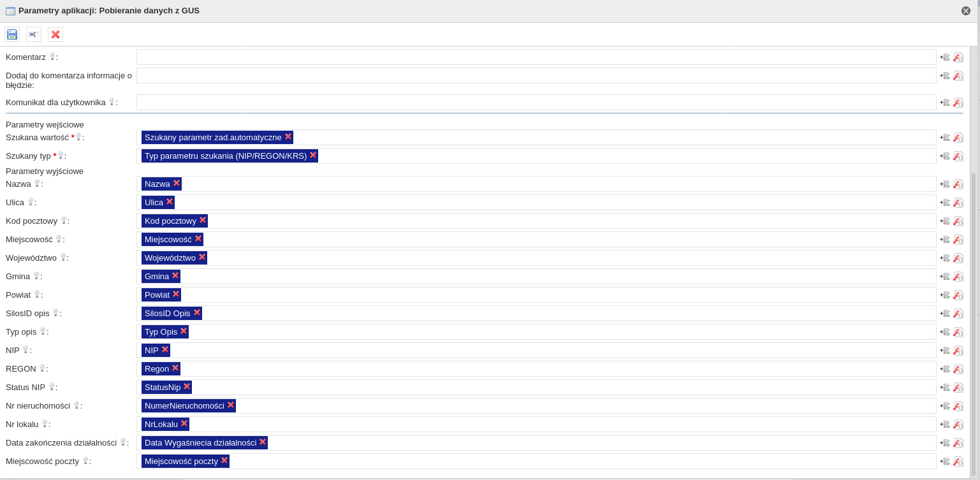Click the empty area in Gmina field
The width and height of the screenshot is (980, 480).
click(x=555, y=277)
